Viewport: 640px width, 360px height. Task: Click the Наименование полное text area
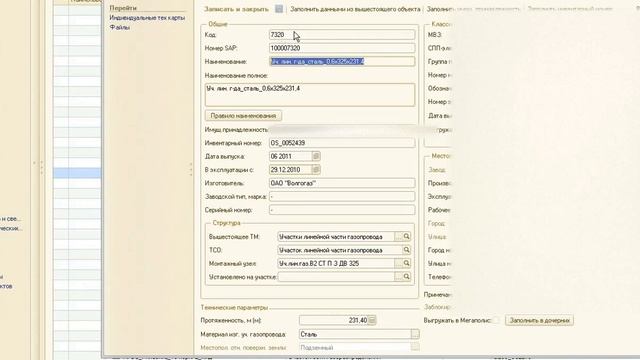310,95
